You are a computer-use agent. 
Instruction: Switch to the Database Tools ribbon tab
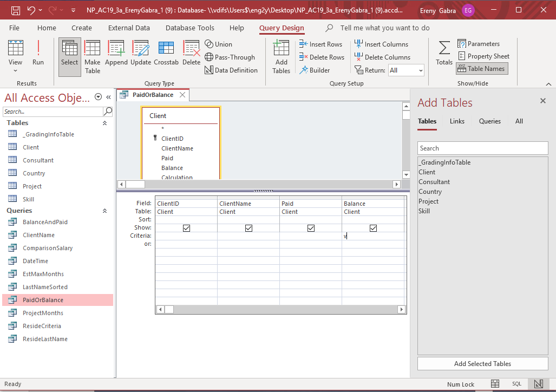[x=190, y=28]
